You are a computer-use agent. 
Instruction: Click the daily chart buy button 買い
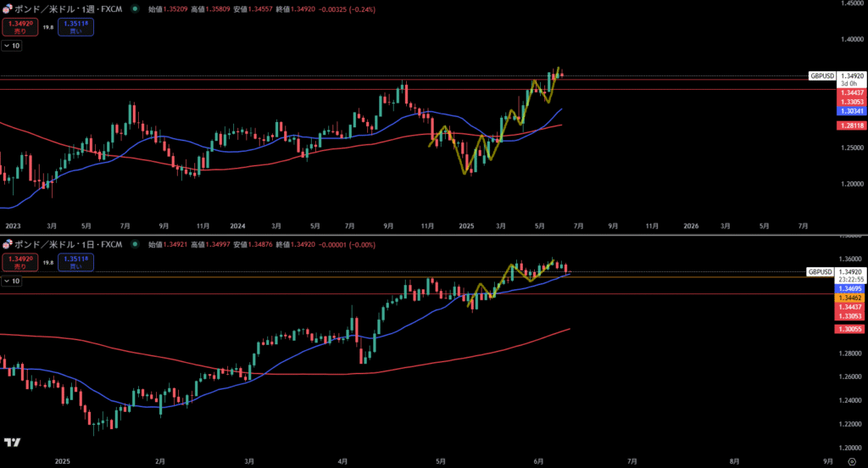(75, 262)
